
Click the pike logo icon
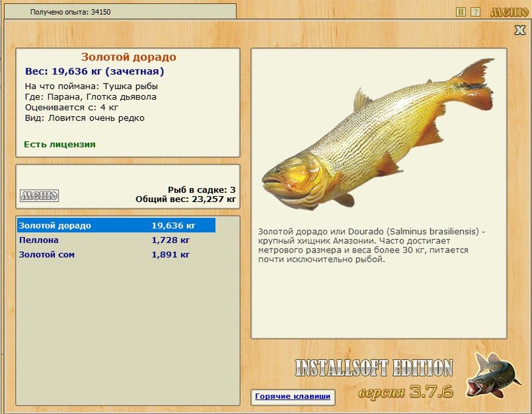493,376
